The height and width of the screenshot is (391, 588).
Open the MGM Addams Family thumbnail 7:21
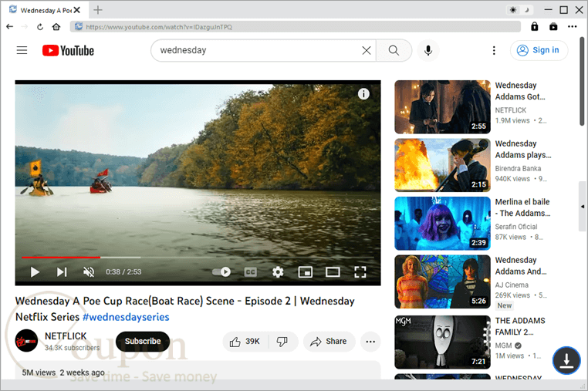[442, 342]
